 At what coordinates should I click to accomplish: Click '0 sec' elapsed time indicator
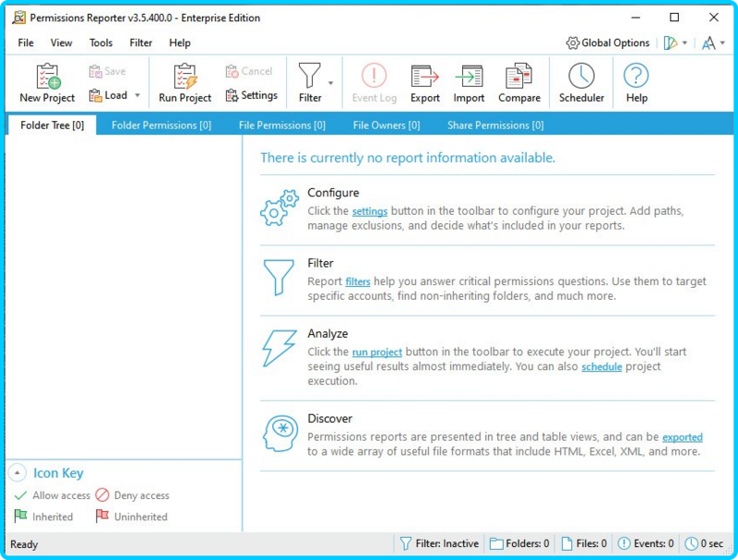pyautogui.click(x=704, y=544)
